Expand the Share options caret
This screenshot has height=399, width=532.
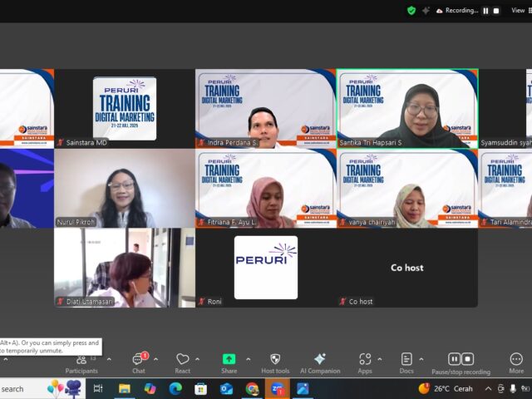249,359
